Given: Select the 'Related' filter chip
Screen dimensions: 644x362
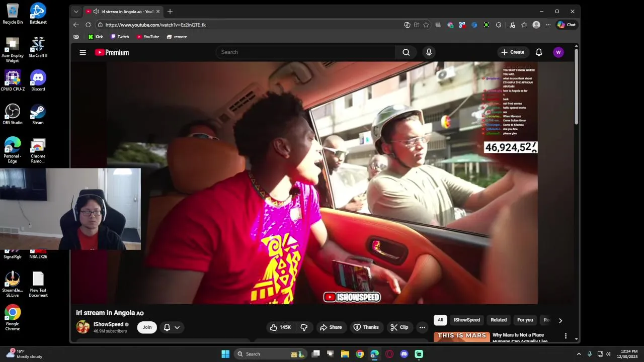Looking at the screenshot, I should point(499,320).
